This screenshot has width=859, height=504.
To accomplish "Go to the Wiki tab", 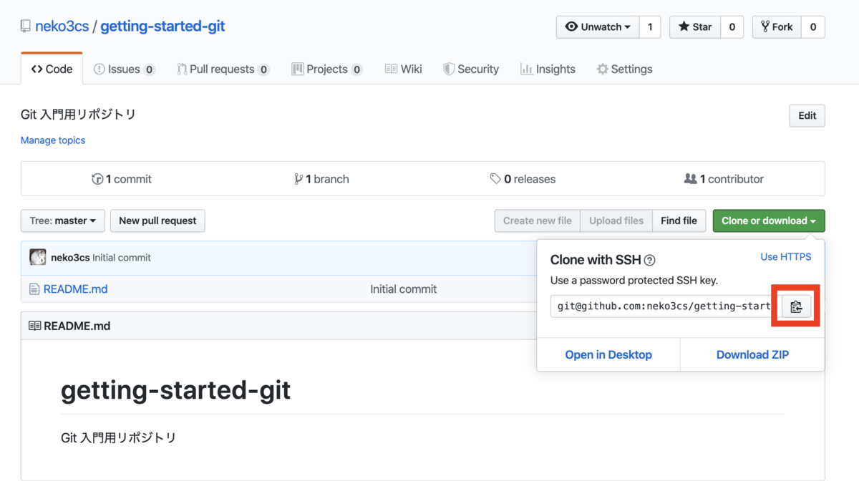I will [x=403, y=69].
